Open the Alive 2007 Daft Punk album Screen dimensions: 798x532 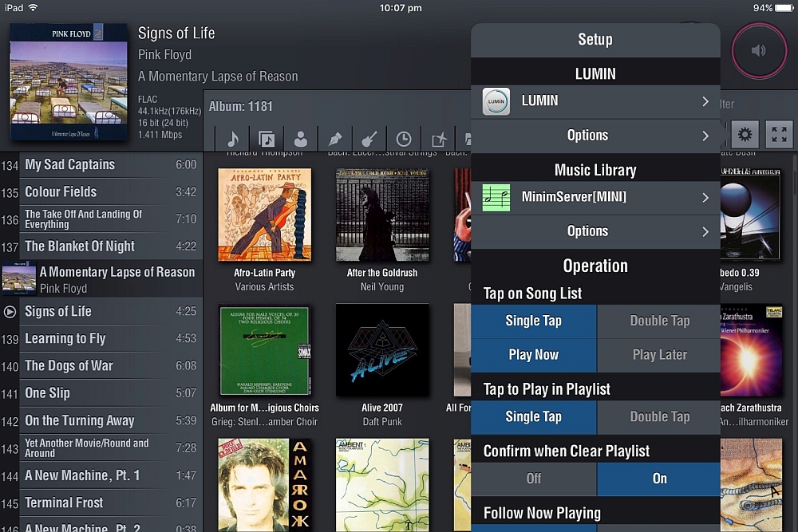click(382, 350)
